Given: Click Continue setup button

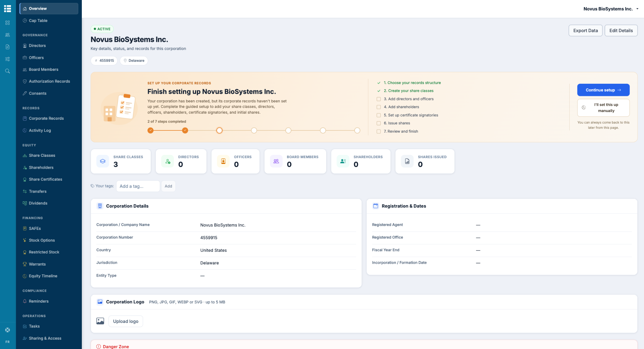Looking at the screenshot, I should pyautogui.click(x=603, y=90).
